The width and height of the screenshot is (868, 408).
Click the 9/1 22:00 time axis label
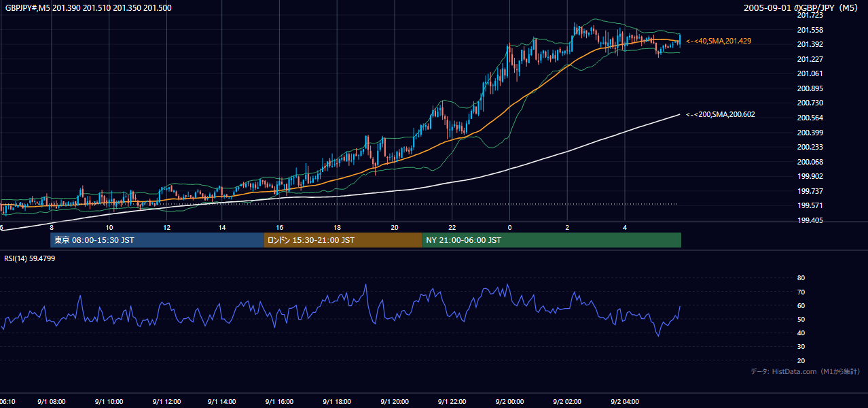click(x=452, y=402)
